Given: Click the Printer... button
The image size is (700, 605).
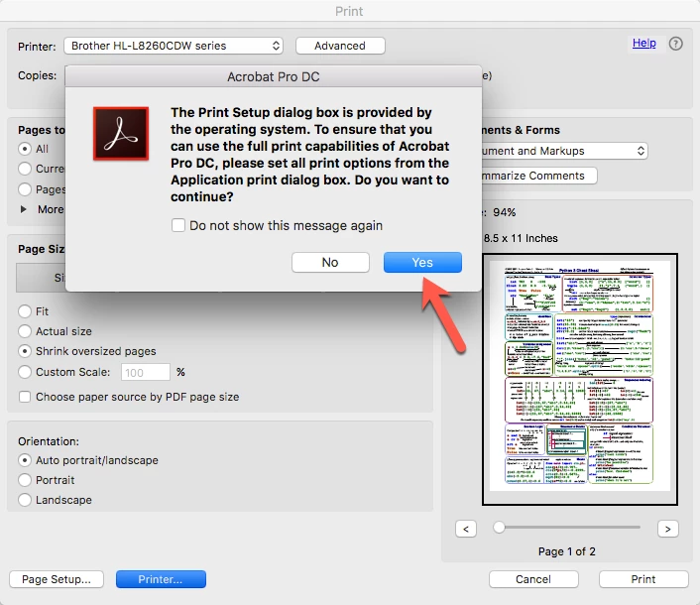Looking at the screenshot, I should pos(161,579).
